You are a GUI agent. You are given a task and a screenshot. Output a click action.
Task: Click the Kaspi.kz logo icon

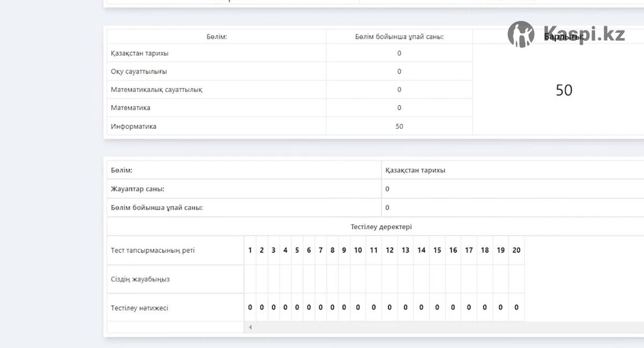(x=521, y=34)
